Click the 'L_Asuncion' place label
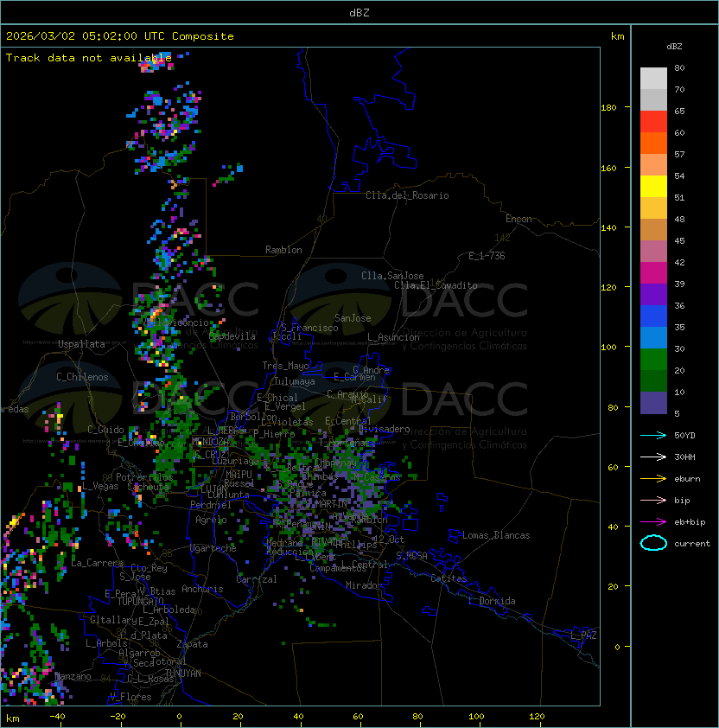 pos(393,337)
